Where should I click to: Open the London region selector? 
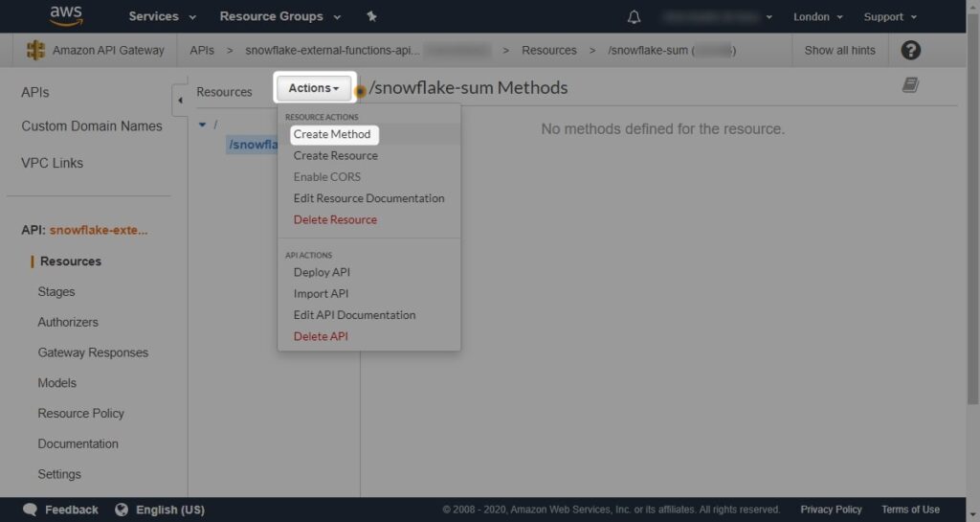(x=817, y=17)
